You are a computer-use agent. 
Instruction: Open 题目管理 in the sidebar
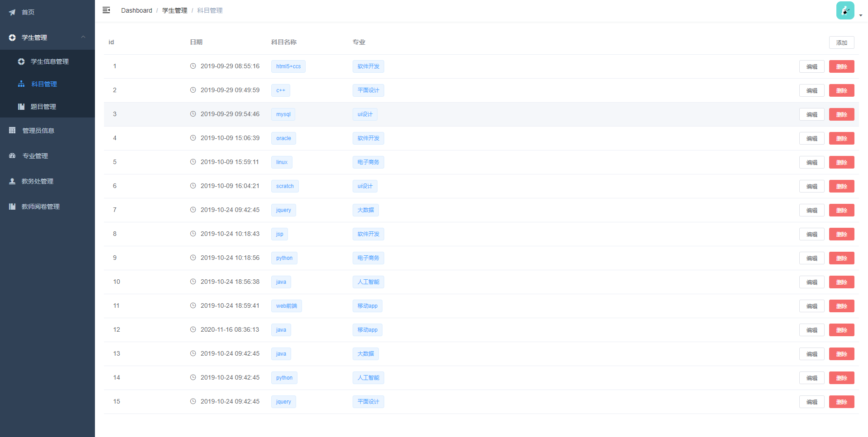point(43,107)
